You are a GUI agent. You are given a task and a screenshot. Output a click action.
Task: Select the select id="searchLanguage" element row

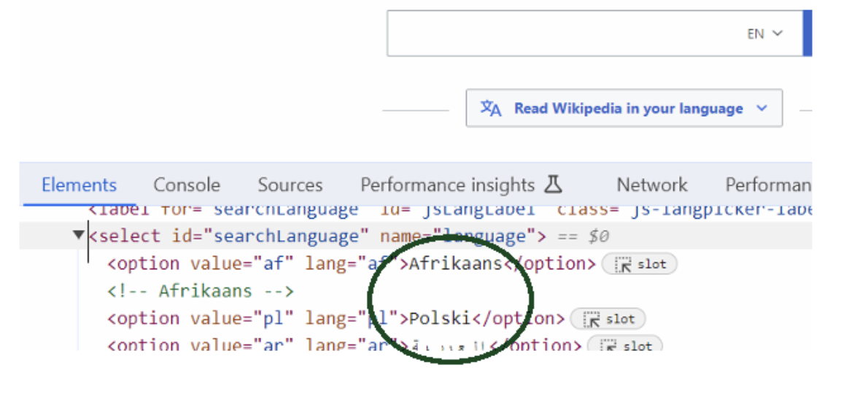(x=416, y=236)
